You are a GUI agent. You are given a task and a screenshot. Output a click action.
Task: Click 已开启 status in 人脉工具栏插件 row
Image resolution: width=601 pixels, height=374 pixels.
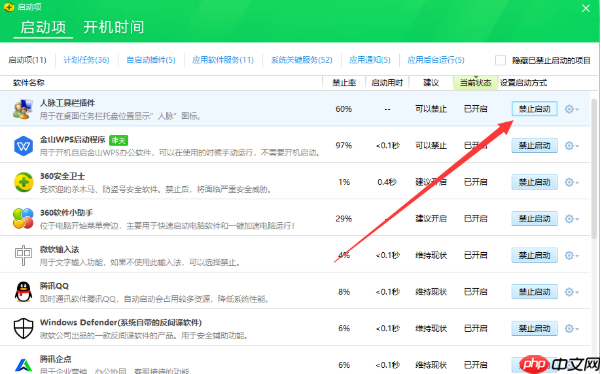[476, 109]
